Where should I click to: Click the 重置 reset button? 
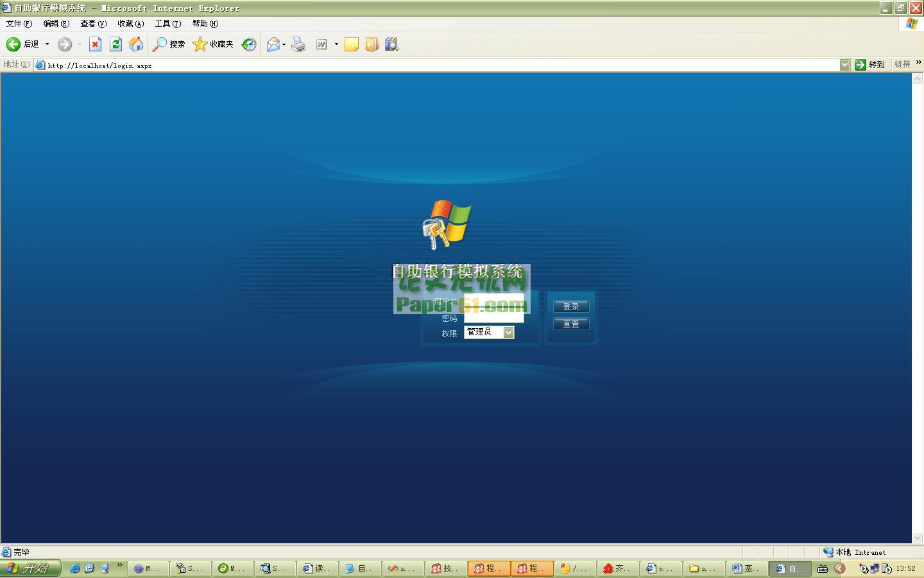[571, 324]
